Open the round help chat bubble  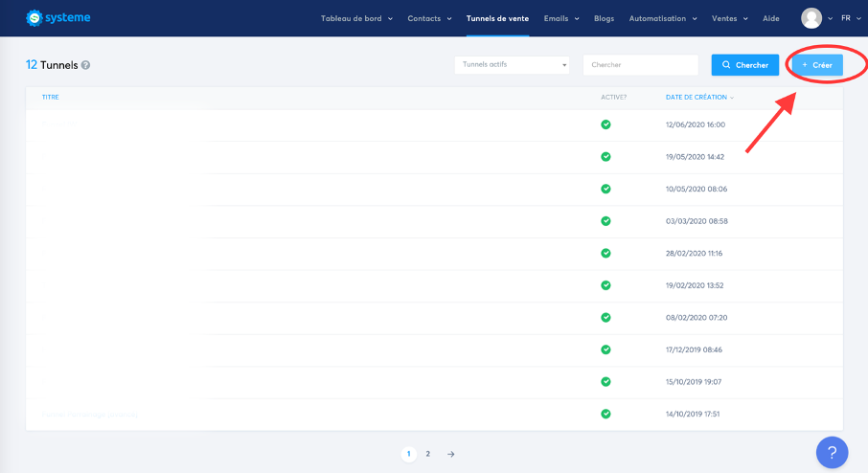(832, 452)
